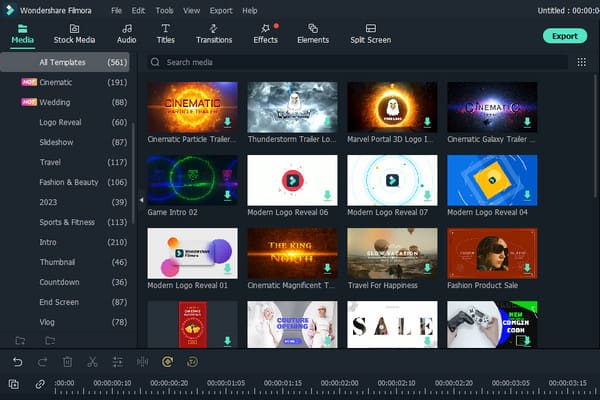Image resolution: width=600 pixels, height=400 pixels.
Task: Click the audio waveform icon
Action: 142,362
